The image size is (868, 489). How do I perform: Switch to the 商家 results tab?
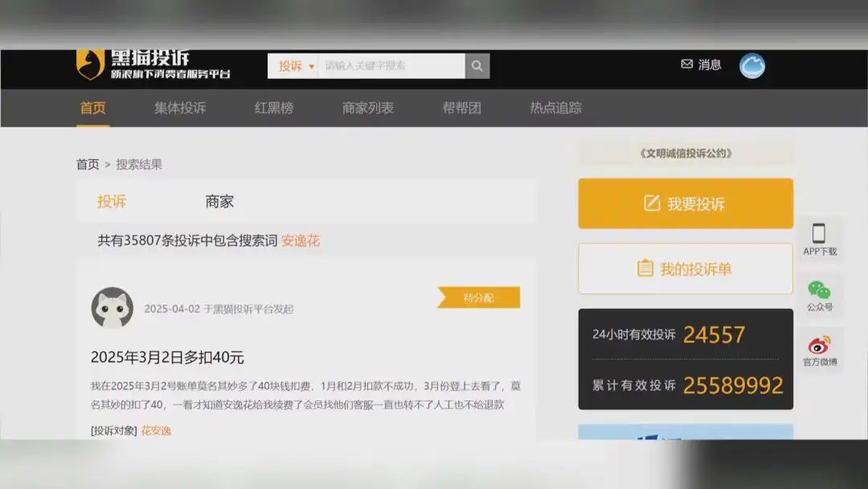(x=219, y=201)
